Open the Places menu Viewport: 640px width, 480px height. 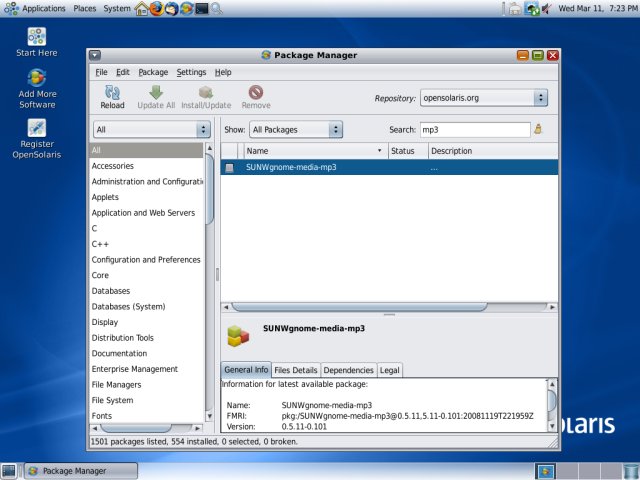coord(84,8)
